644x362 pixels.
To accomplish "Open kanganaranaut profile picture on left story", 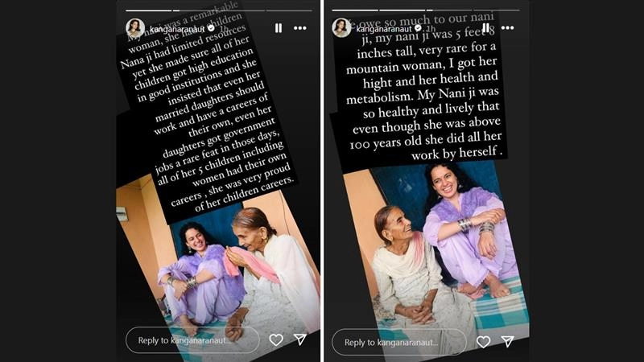I will (x=135, y=28).
